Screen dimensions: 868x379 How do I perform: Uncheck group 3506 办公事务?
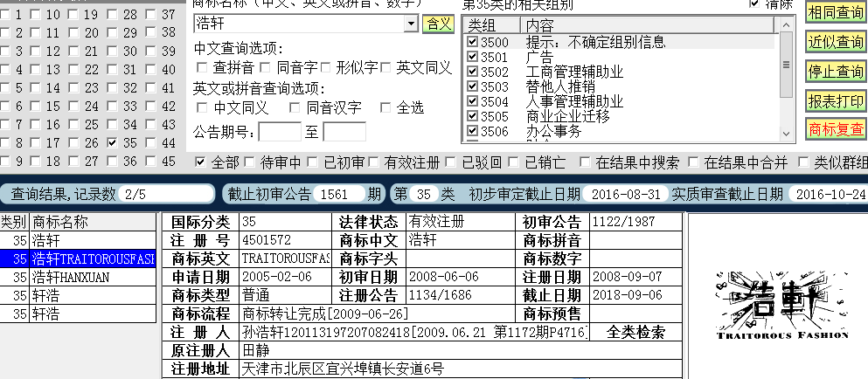pos(472,131)
